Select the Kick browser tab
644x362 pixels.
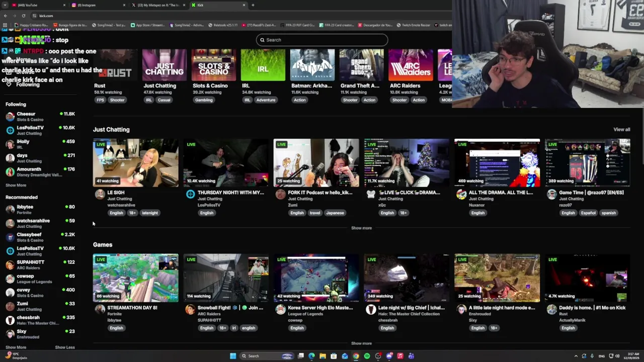(218, 5)
